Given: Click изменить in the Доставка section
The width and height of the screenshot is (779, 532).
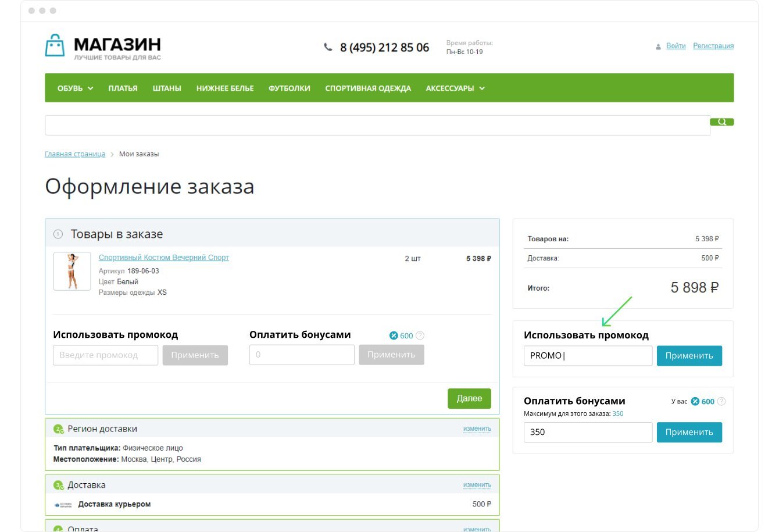Looking at the screenshot, I should point(477,485).
